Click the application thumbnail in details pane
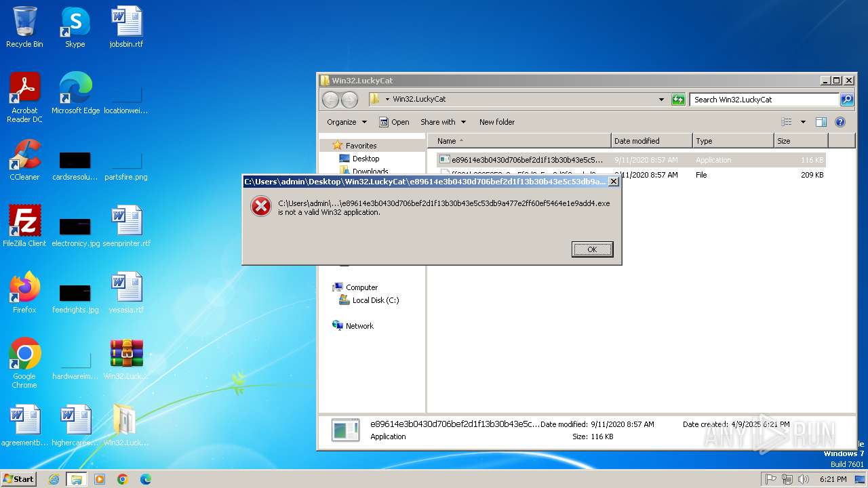 point(345,430)
